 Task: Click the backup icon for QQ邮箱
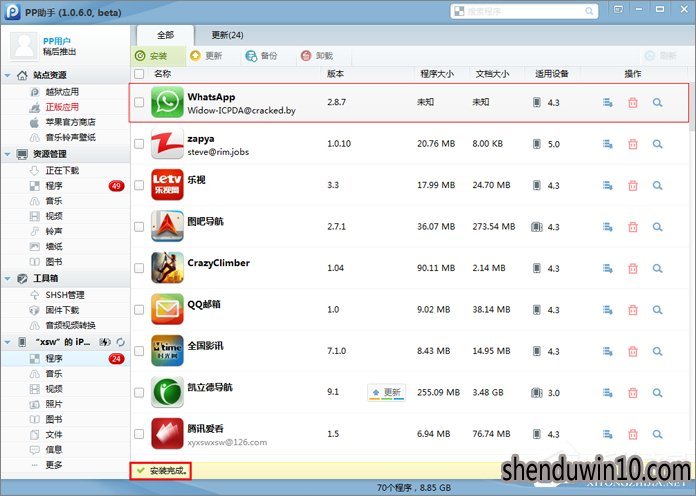coord(608,310)
